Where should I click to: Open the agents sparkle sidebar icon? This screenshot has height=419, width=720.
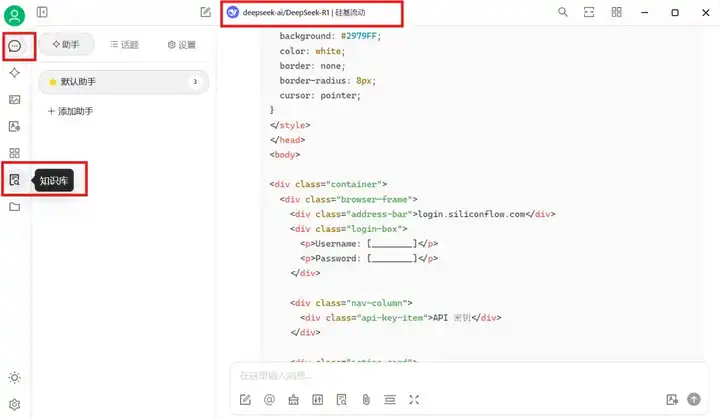pyautogui.click(x=15, y=73)
